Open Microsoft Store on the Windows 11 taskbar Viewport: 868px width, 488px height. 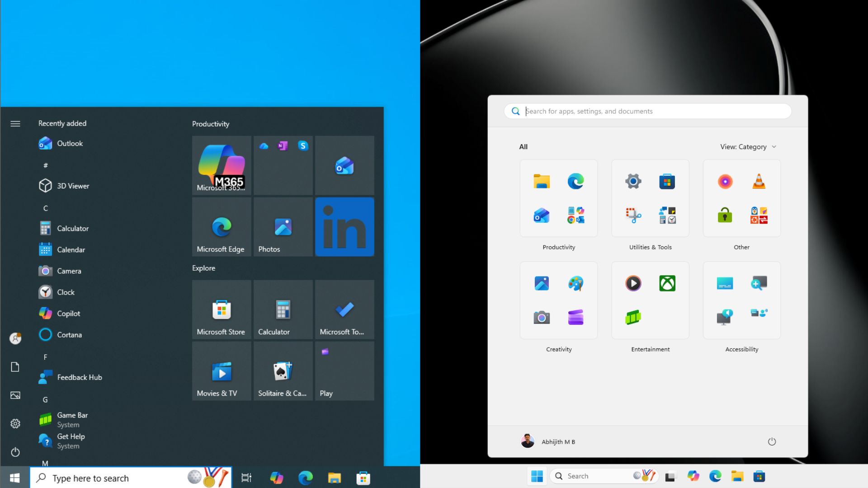point(759,476)
